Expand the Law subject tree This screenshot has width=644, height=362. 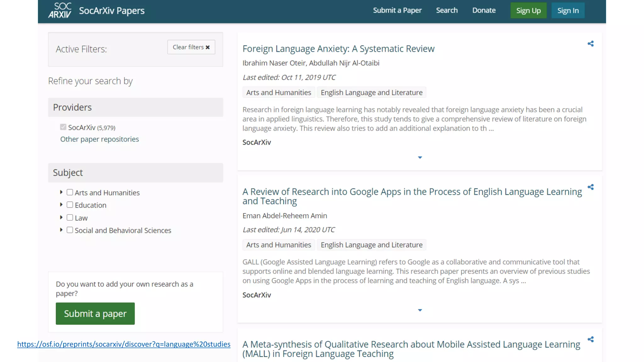tap(61, 217)
